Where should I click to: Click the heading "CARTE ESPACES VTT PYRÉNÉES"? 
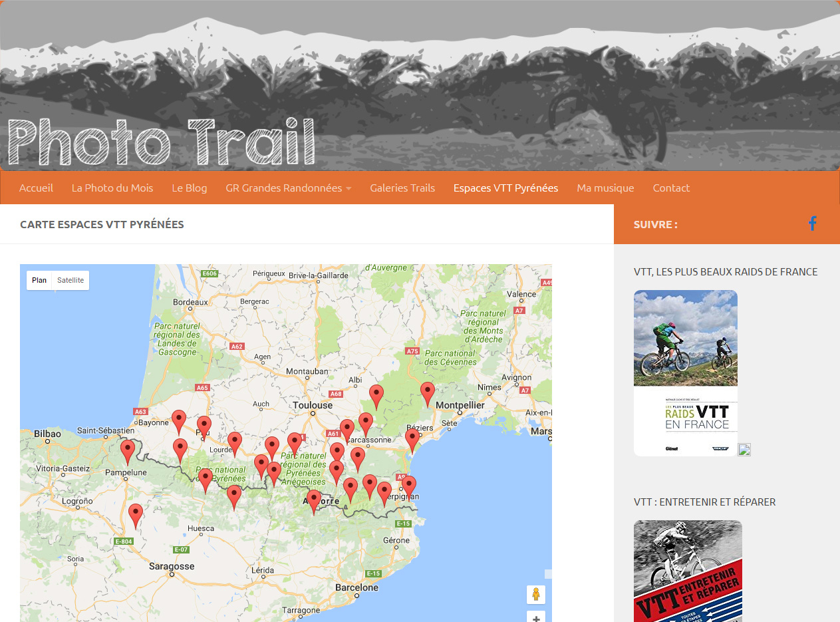pyautogui.click(x=102, y=224)
